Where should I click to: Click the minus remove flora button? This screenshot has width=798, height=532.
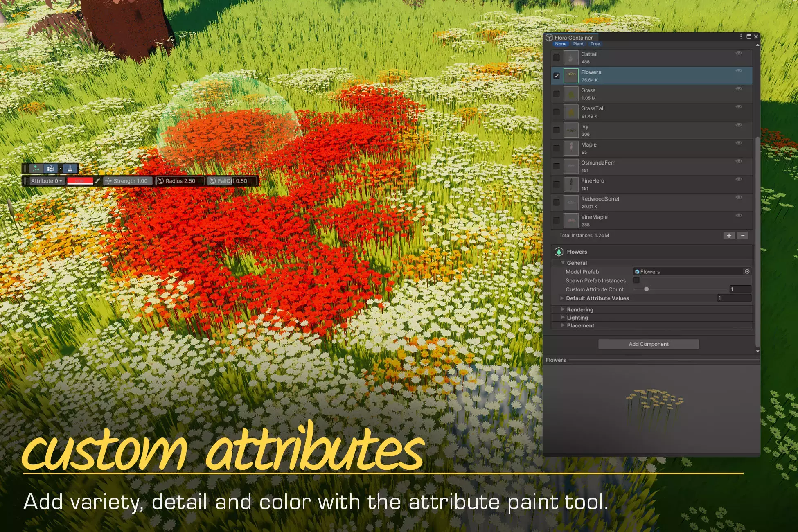(743, 236)
